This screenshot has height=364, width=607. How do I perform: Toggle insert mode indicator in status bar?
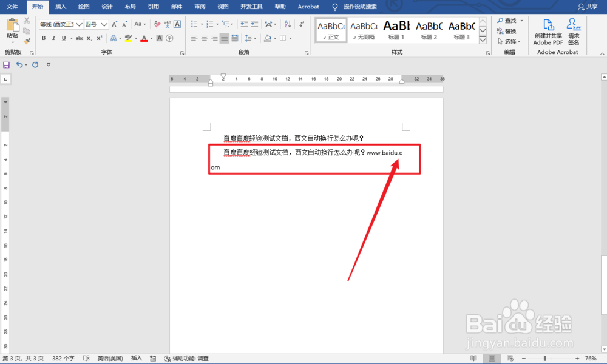click(136, 358)
